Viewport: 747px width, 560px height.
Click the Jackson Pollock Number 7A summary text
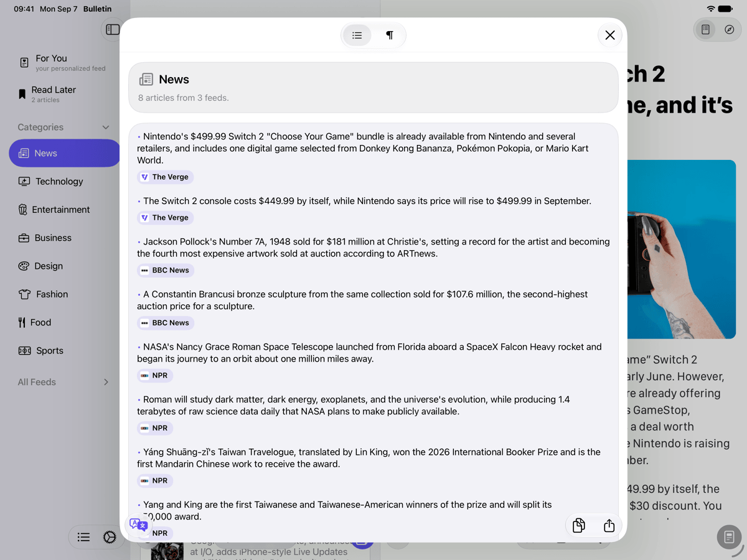374,248
